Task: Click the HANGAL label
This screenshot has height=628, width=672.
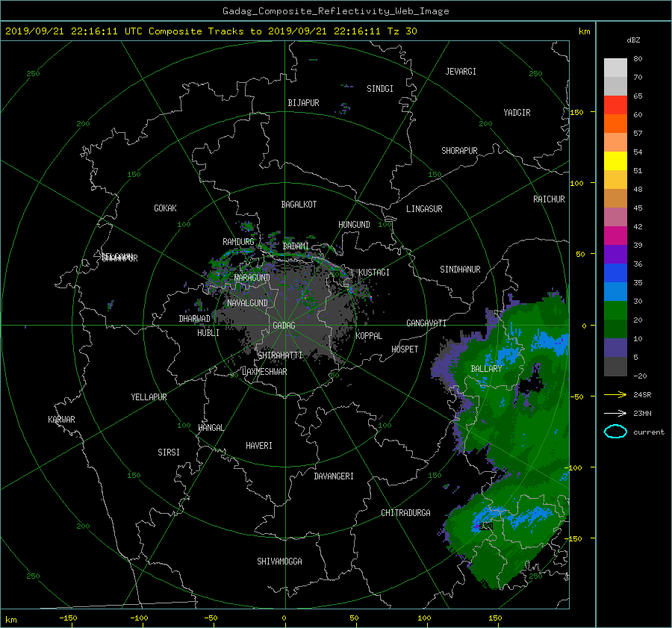Action: tap(211, 428)
